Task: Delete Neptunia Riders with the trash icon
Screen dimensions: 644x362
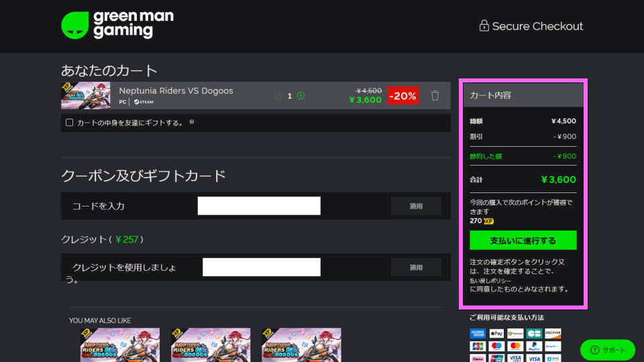Action: pyautogui.click(x=435, y=96)
